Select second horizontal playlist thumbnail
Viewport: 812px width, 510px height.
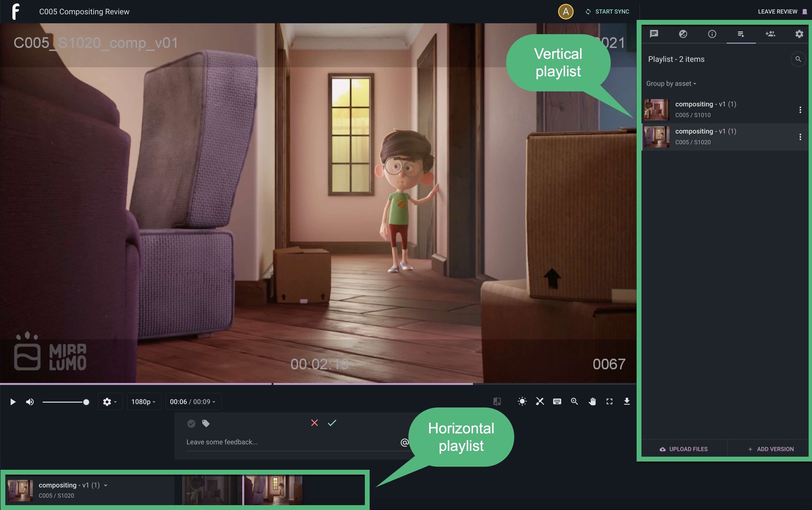273,490
